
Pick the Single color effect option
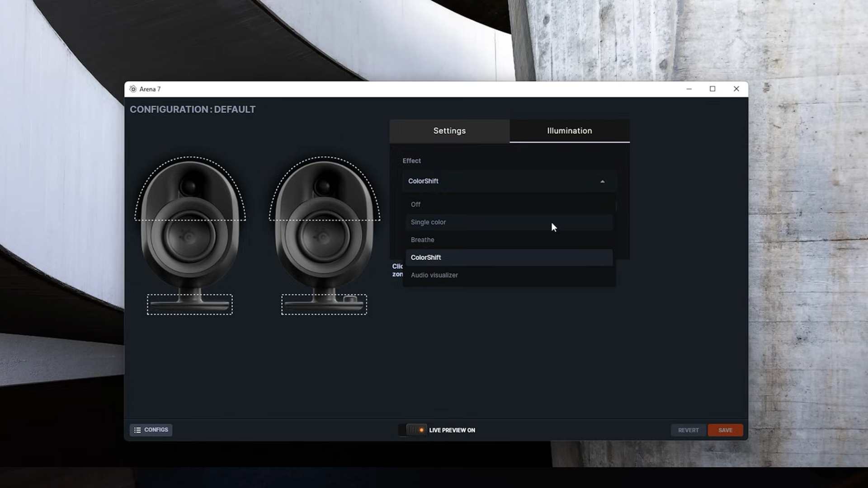[x=428, y=222]
